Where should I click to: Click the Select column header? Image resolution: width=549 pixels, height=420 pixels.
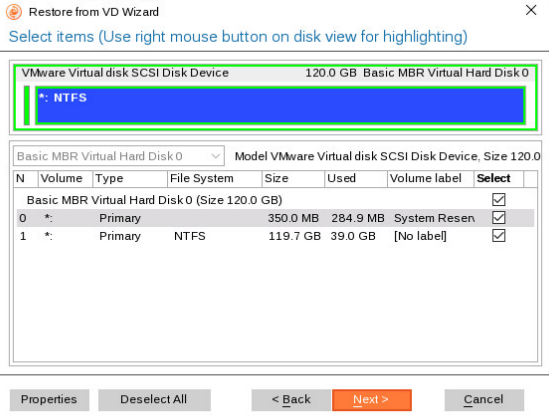click(499, 179)
